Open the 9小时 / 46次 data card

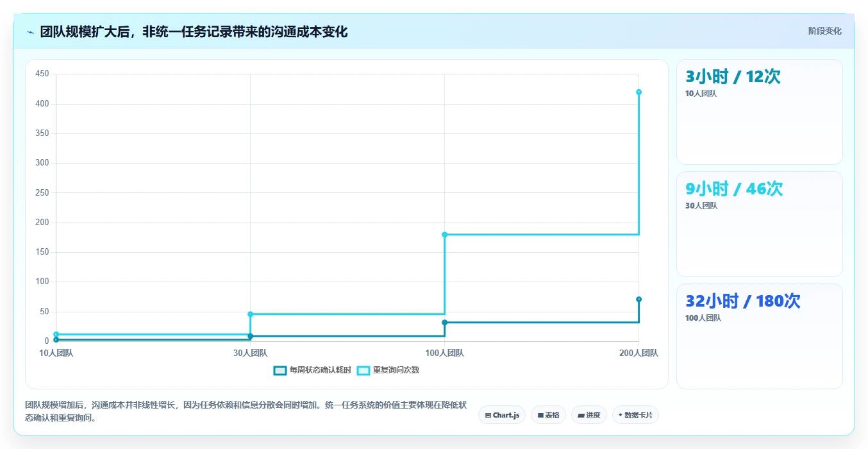pos(760,224)
